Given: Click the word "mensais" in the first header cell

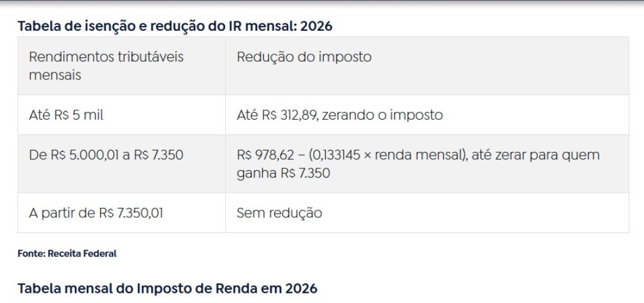Looking at the screenshot, I should coord(50,74).
